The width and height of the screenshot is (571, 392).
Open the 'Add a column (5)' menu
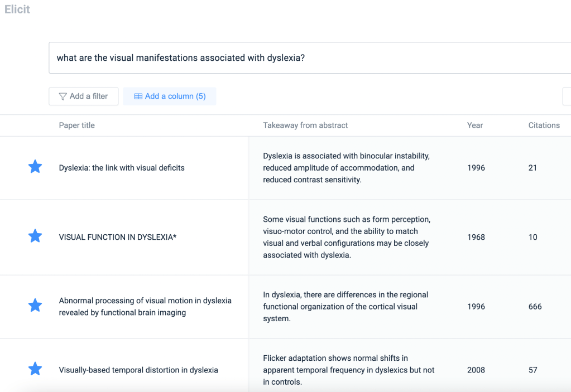click(170, 96)
